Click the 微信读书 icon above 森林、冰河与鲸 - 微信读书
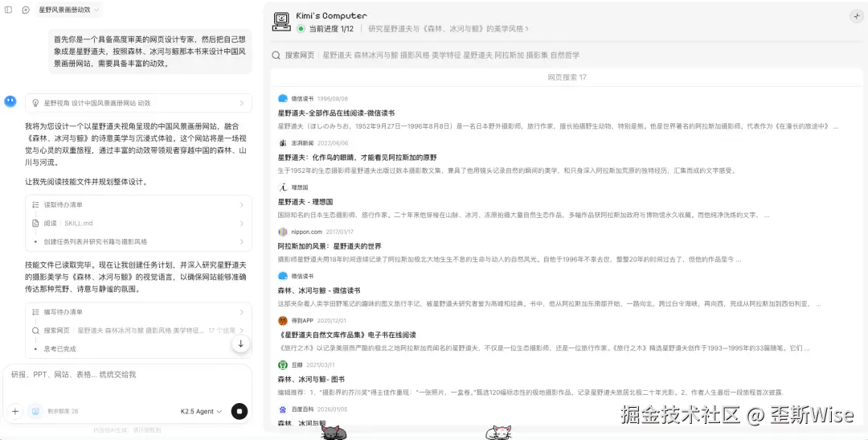 (283, 276)
